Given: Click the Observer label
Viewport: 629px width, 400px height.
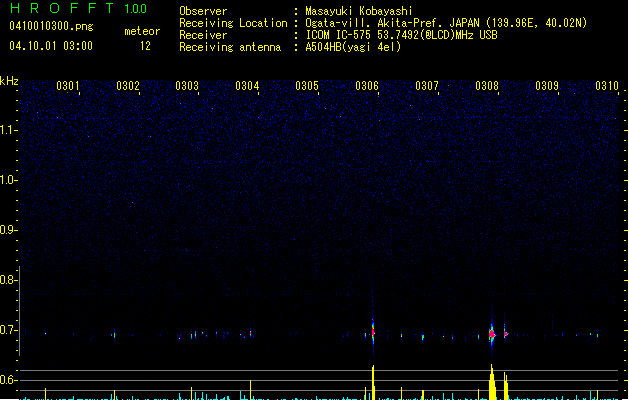Looking at the screenshot, I should click(x=203, y=11).
